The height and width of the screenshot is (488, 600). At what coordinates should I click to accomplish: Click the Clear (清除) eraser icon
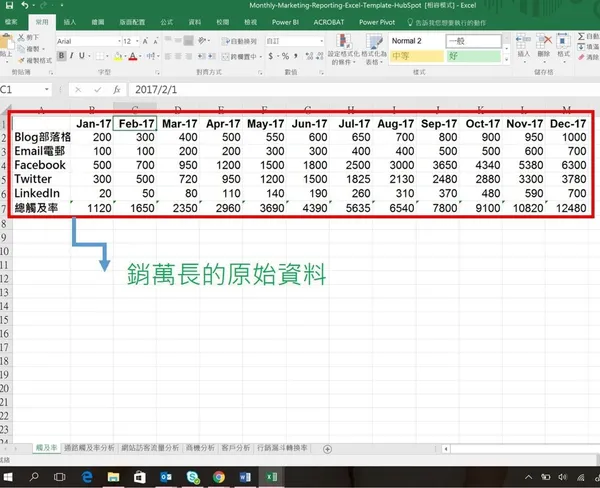coord(581,57)
